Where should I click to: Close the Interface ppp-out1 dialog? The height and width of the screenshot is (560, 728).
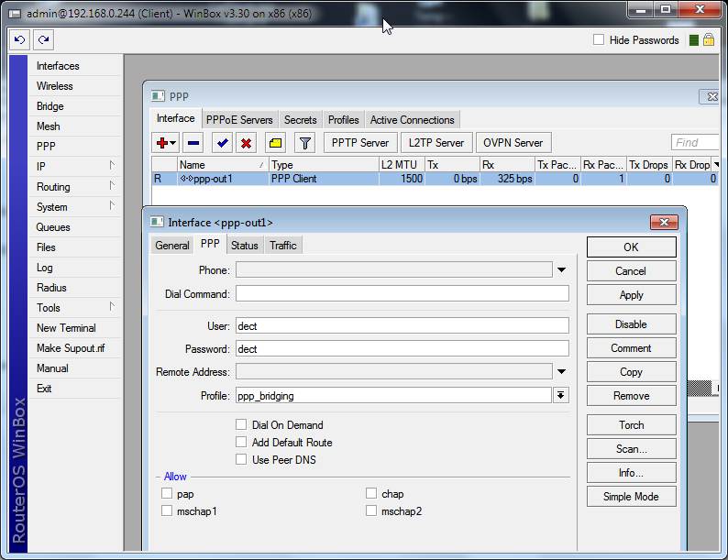[x=664, y=222]
